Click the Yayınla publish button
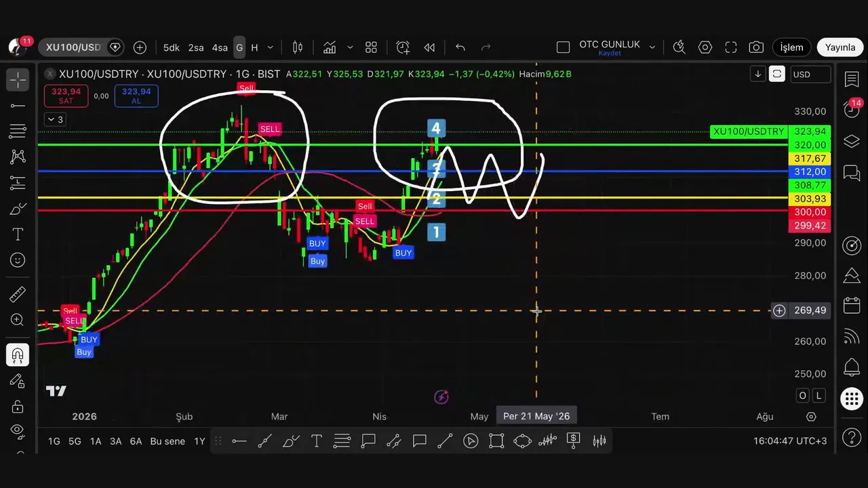 (840, 47)
